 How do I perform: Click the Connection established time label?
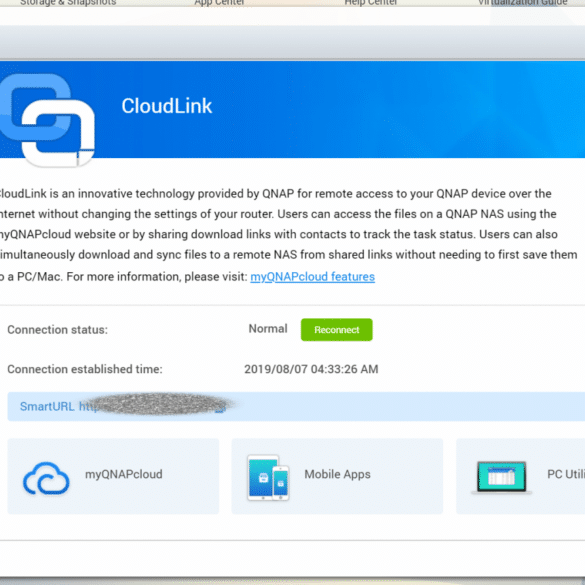pos(85,369)
